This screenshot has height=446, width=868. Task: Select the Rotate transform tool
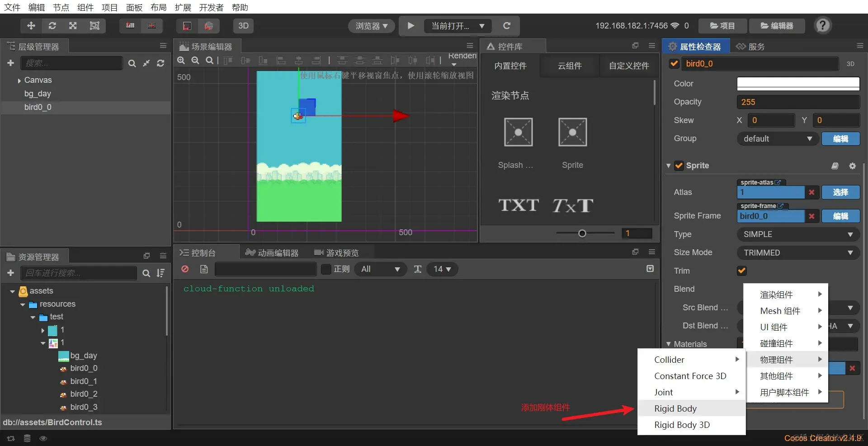pyautogui.click(x=52, y=26)
